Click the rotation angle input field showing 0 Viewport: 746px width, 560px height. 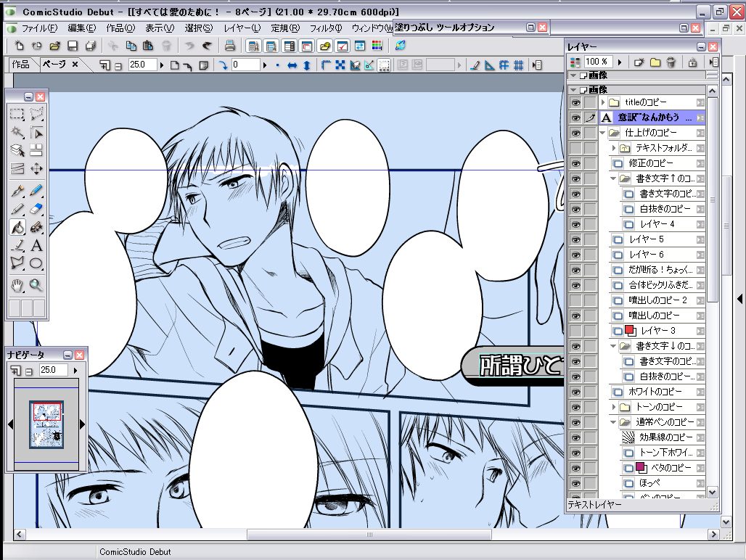[245, 65]
